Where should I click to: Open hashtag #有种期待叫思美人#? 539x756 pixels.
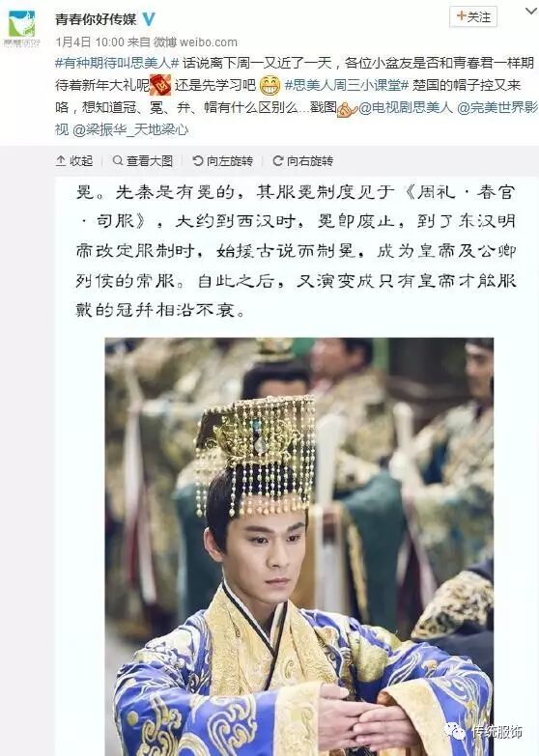point(117,63)
